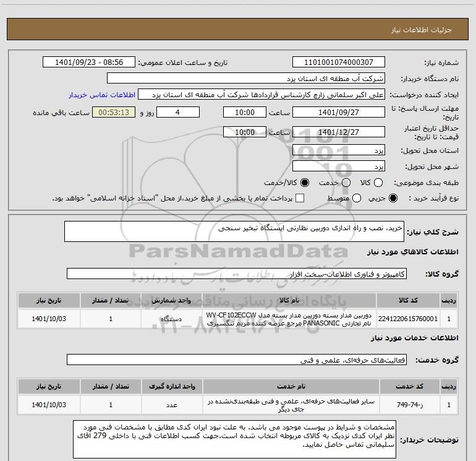The width and height of the screenshot is (476, 461).
Task: Click the نام کالا column header
Action: coord(289,301)
